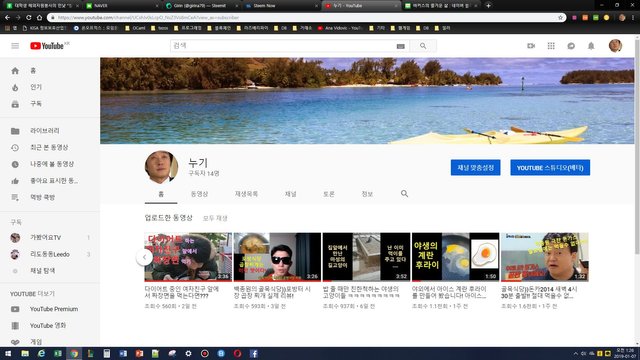Viewport: 640px width, 360px height.
Task: Open the 야생의 고양이 video thumbnail
Action: coord(366,257)
